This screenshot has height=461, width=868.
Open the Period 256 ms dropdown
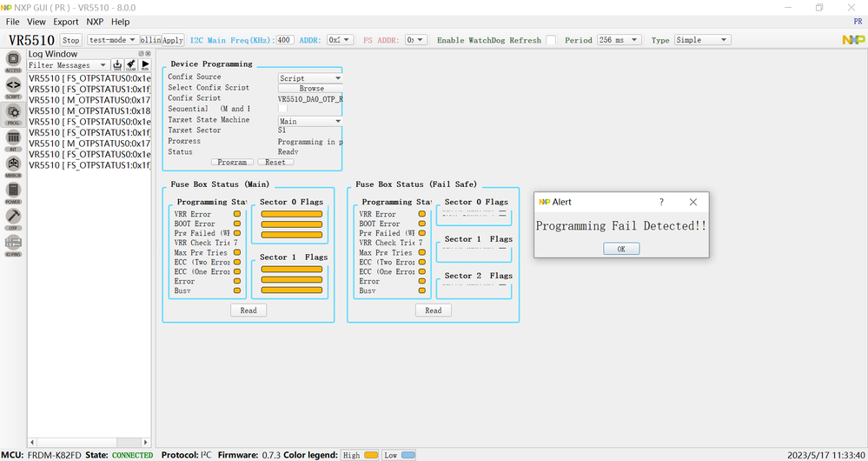[x=620, y=40]
